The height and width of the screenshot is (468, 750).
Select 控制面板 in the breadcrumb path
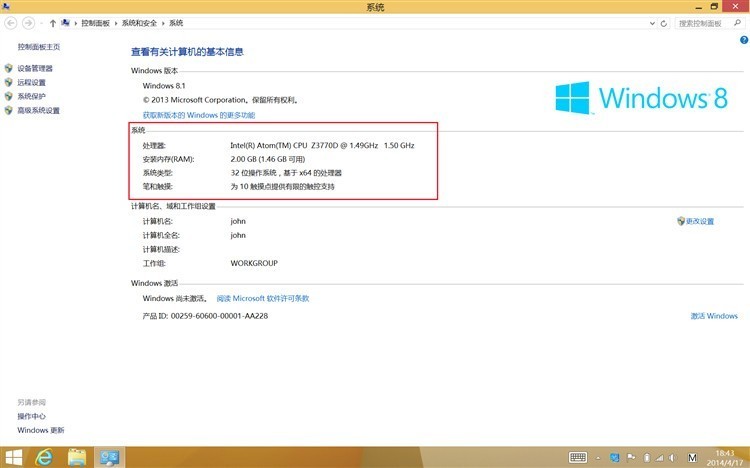coord(95,23)
